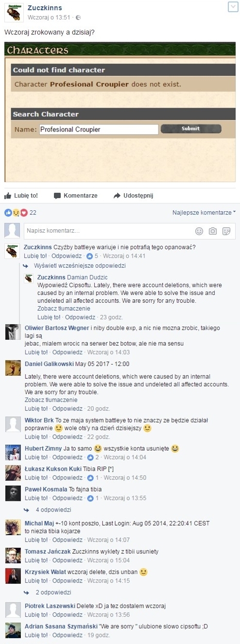Focus the Name field with Profesional Croupier
The width and height of the screenshot is (240, 644).
[99, 129]
